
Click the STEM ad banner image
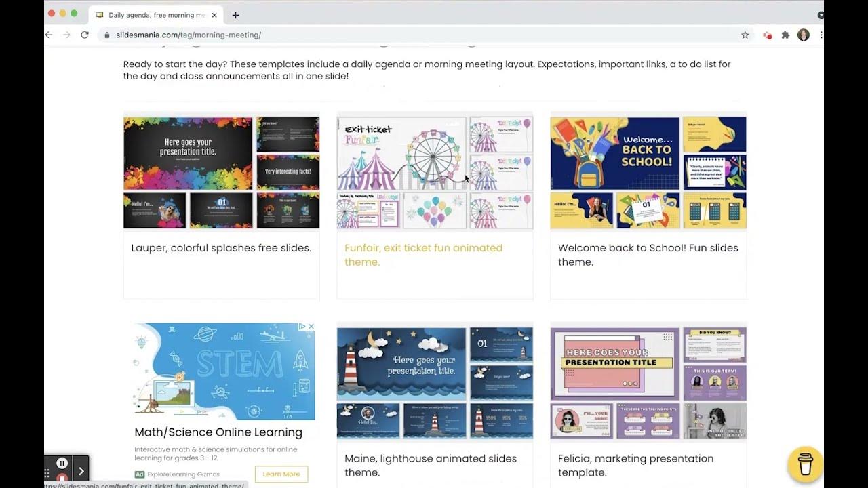224,371
